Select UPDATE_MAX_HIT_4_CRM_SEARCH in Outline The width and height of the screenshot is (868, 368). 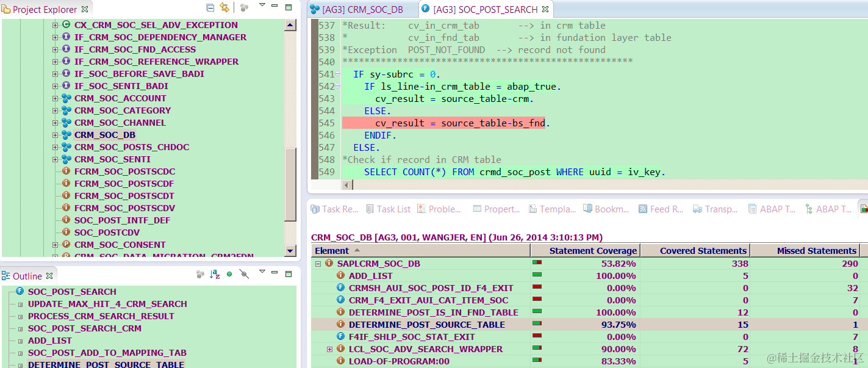pos(107,304)
